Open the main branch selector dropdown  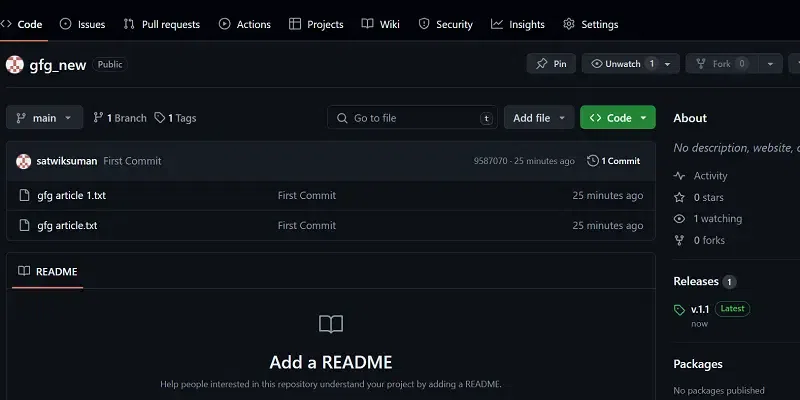[44, 118]
